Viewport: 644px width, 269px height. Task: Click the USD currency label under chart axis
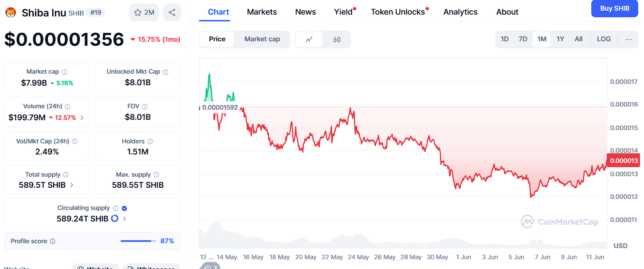[621, 245]
